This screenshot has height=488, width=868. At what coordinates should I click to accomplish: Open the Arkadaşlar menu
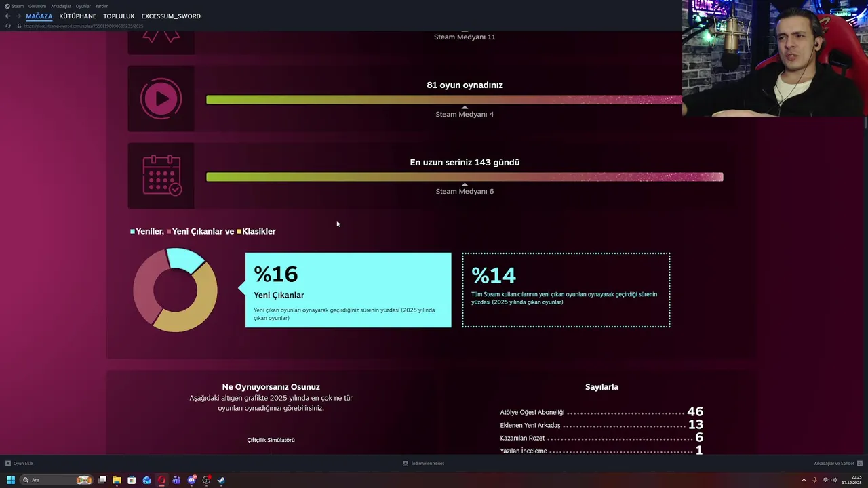[x=61, y=6]
